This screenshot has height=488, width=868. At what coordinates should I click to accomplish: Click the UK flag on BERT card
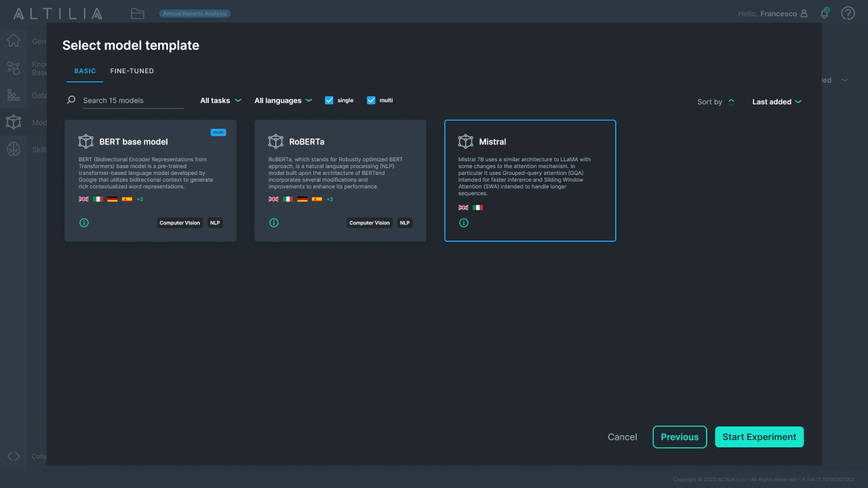pos(83,199)
